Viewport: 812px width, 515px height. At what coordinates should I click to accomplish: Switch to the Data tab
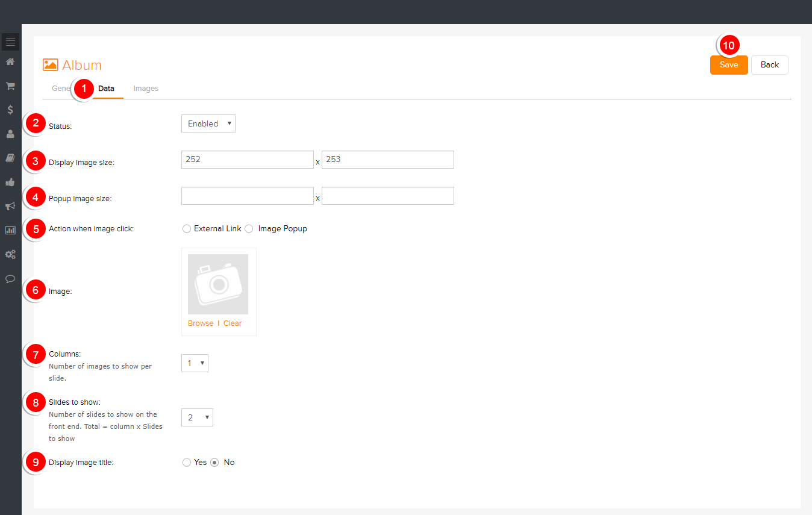tap(107, 89)
